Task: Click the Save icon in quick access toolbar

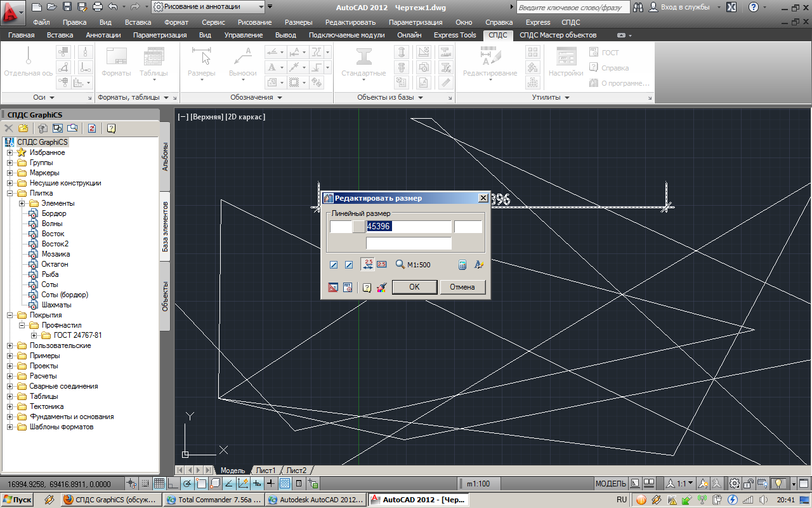Action: tap(67, 7)
